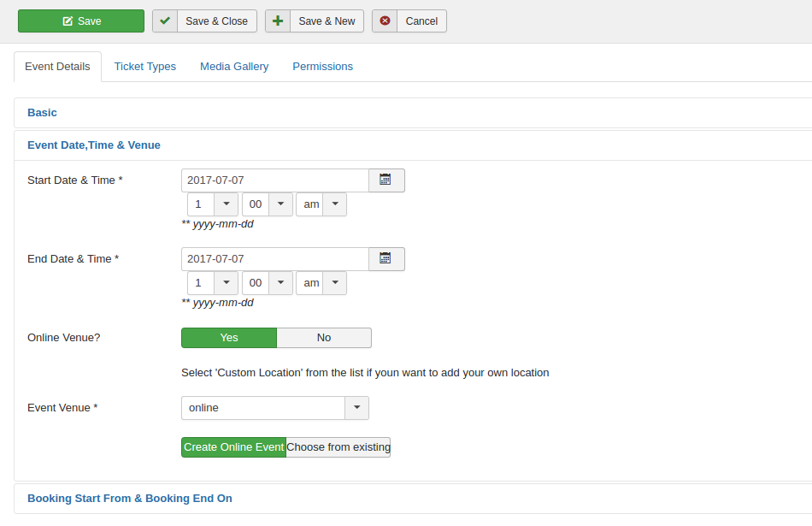Open the Start time hour dropdown
Image resolution: width=812 pixels, height=526 pixels.
click(226, 204)
